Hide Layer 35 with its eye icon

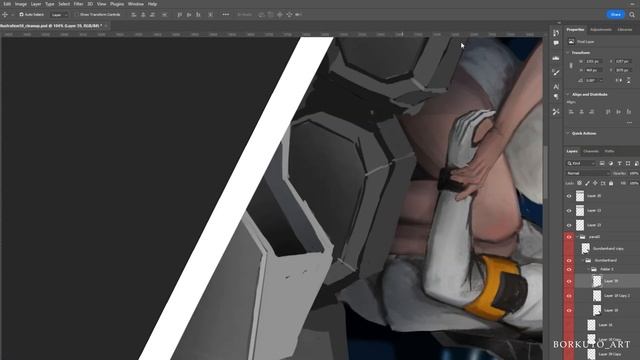pos(569,196)
